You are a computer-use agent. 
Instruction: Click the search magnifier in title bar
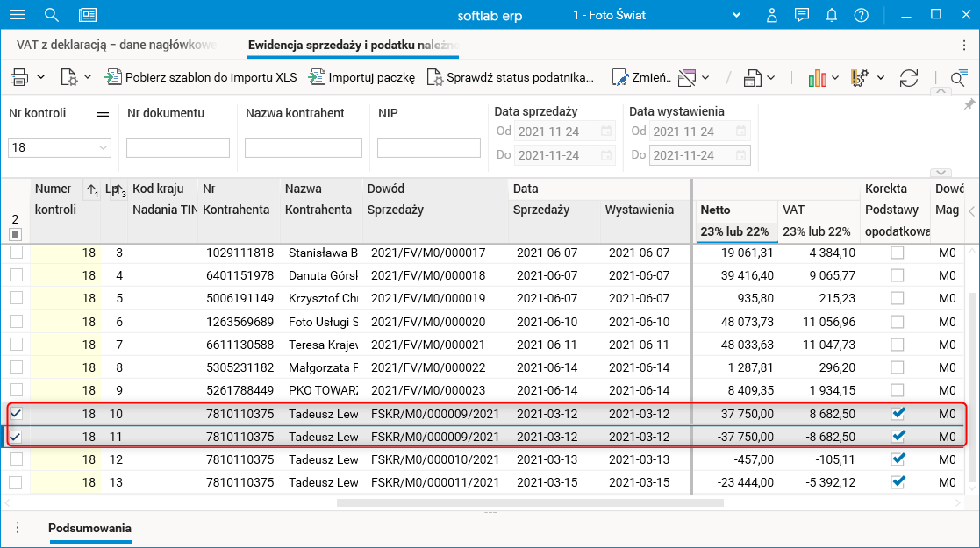pyautogui.click(x=52, y=15)
